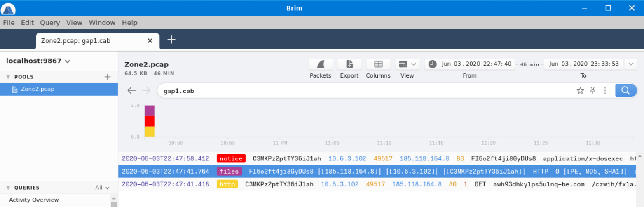This screenshot has height=207, width=644.
Task: Select the Zone2.pcap pool in sidebar
Action: tap(59, 89)
